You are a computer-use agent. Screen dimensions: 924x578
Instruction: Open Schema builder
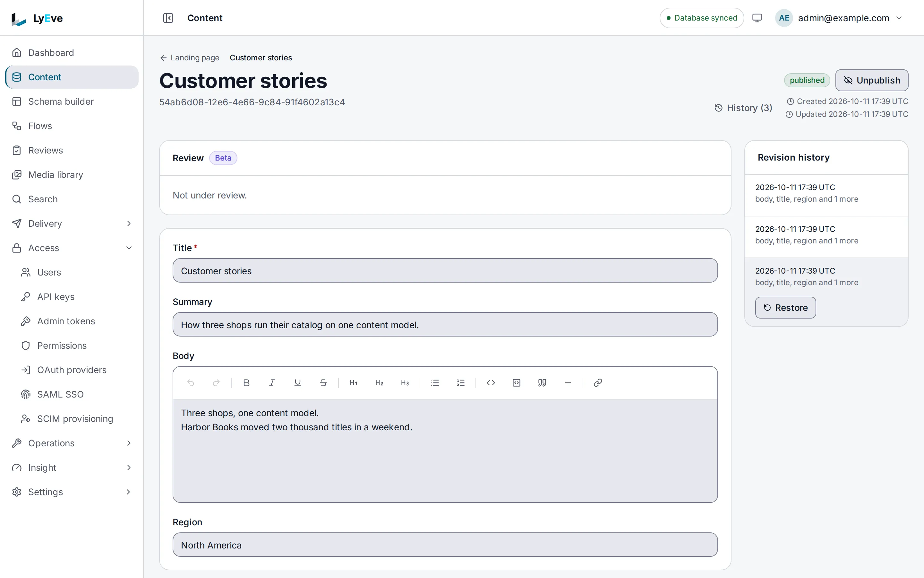[x=72, y=102]
